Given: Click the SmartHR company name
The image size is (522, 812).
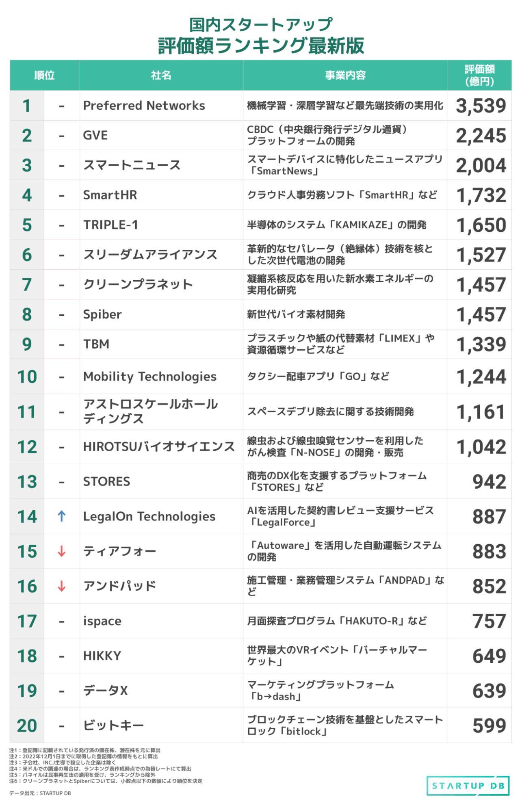Looking at the screenshot, I should pos(110,195).
